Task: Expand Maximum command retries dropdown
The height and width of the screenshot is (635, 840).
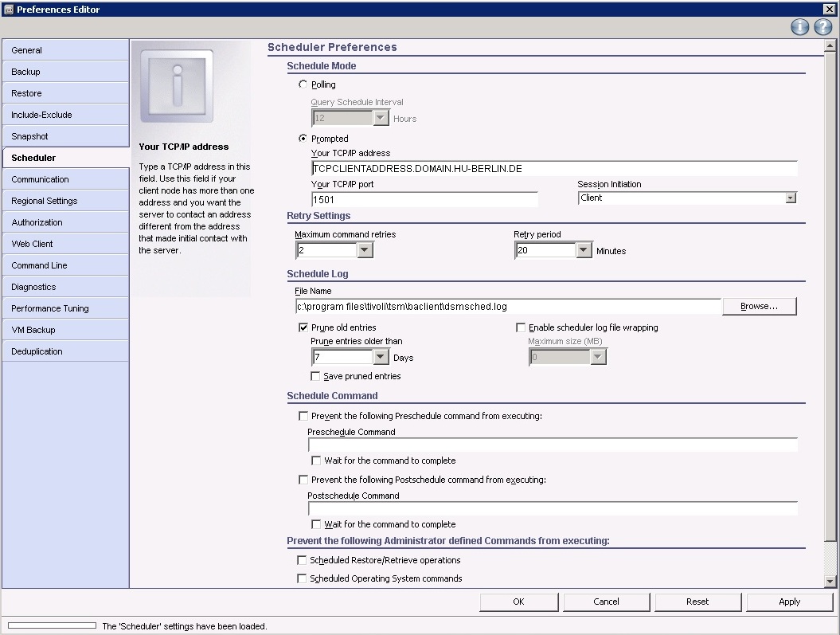Action: tap(365, 251)
